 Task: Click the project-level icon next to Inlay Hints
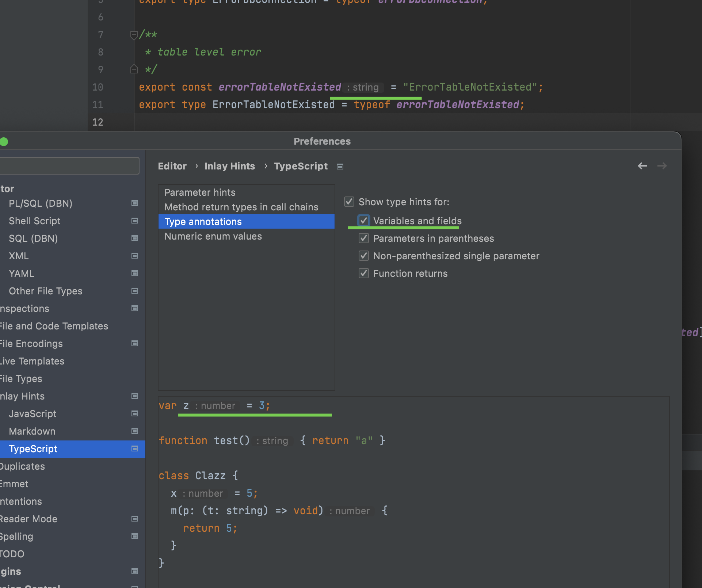pos(135,396)
